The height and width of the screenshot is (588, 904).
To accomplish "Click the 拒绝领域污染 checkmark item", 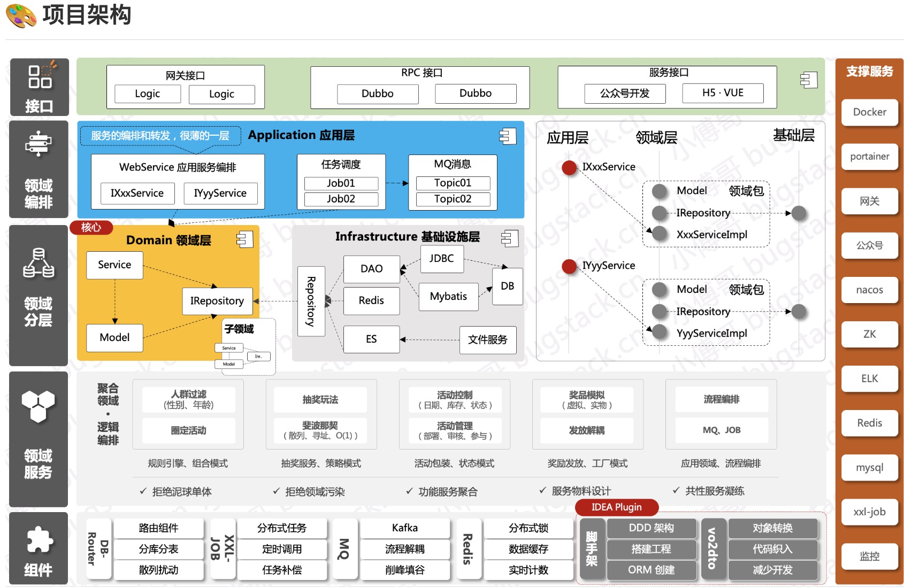I will coord(309,491).
